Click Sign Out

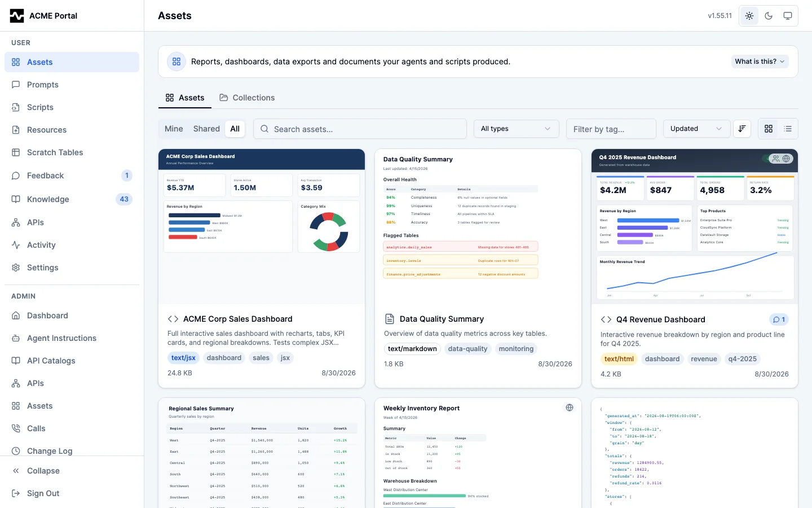tap(72, 493)
